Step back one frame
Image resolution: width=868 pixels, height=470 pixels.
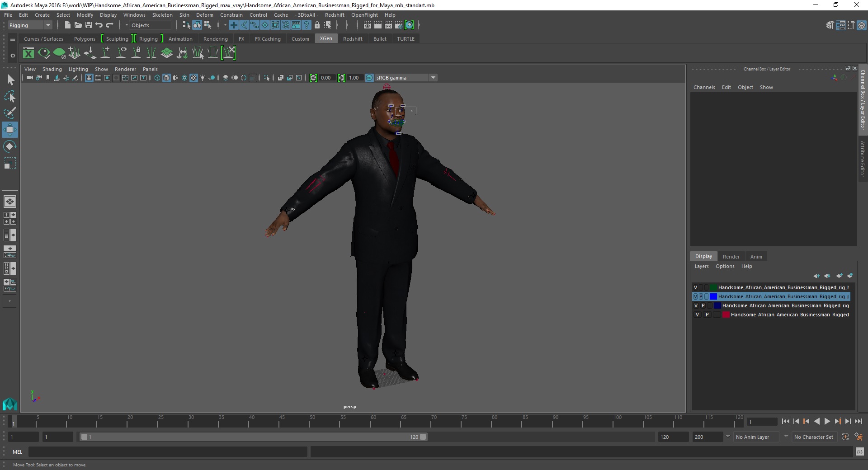(796, 421)
